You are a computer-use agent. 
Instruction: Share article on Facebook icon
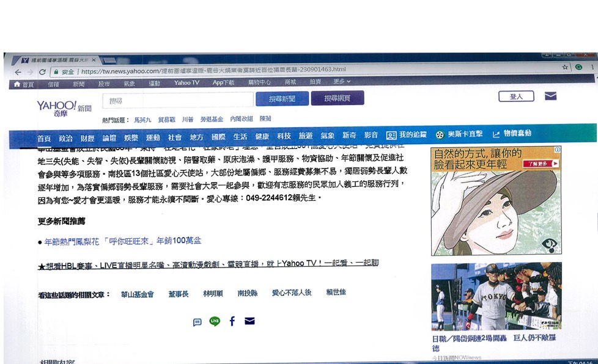(232, 321)
